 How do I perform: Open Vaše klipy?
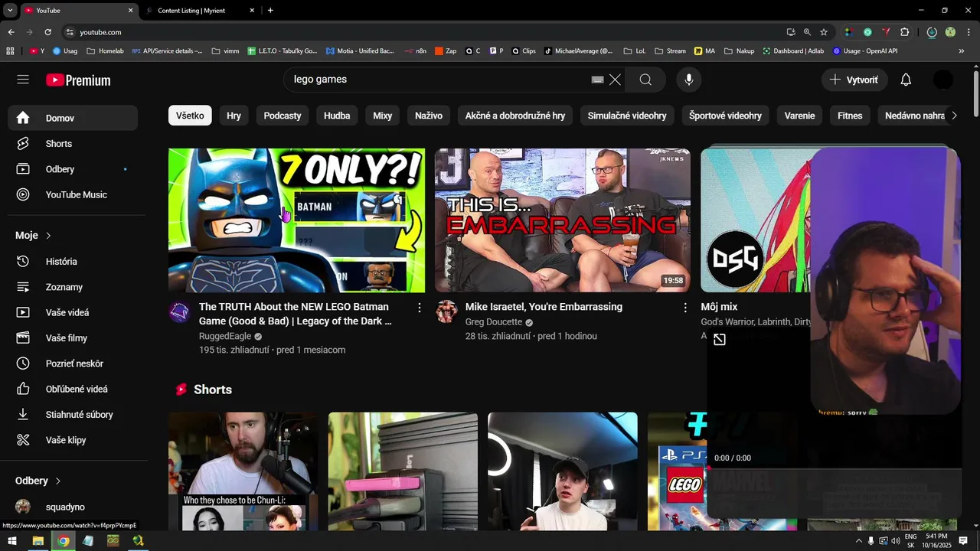(x=73, y=440)
